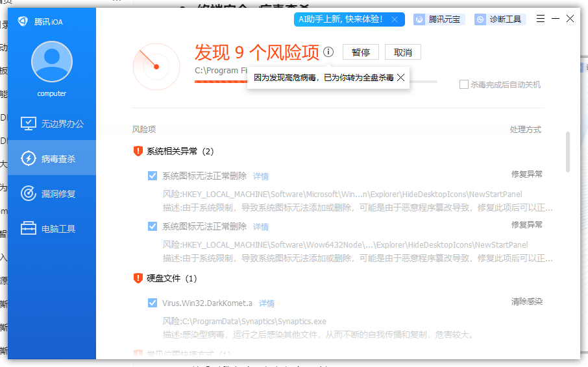The image size is (588, 367).
Task: Open the hamburger main menu
Action: 541,19
